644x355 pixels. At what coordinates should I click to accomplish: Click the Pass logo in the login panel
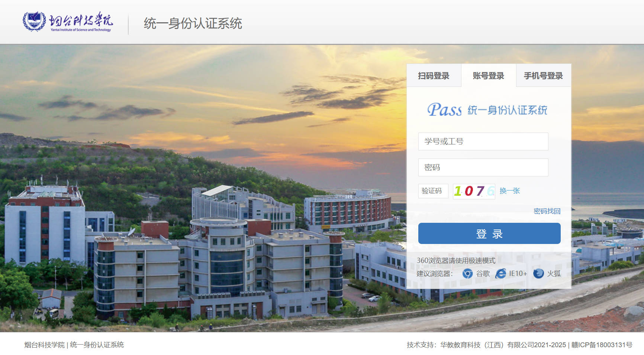point(444,110)
